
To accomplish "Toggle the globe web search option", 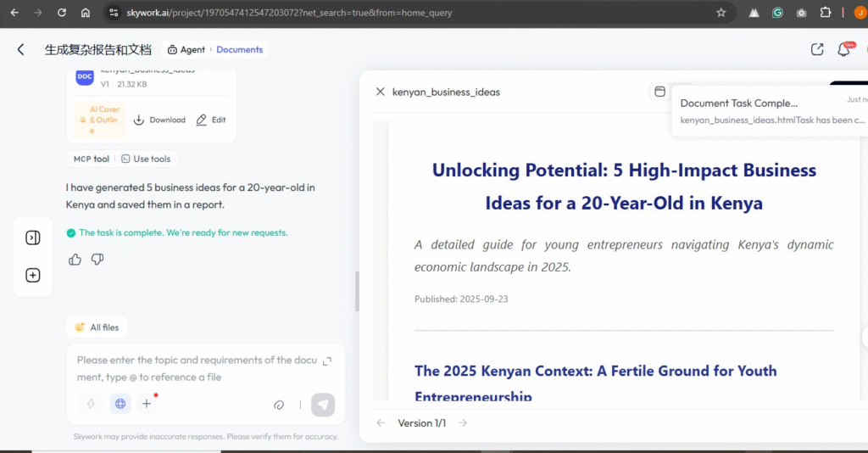I will click(120, 404).
